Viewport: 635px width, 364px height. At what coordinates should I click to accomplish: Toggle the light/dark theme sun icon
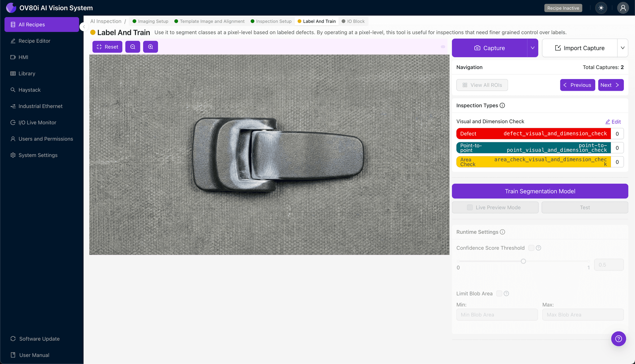tap(601, 8)
